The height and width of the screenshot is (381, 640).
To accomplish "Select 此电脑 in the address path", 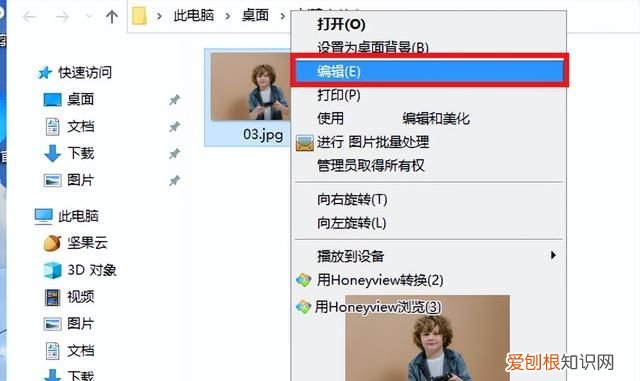I will [193, 16].
